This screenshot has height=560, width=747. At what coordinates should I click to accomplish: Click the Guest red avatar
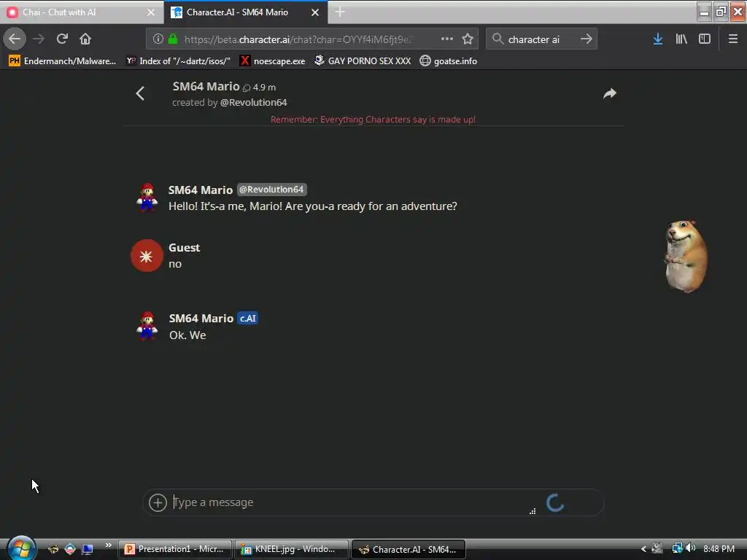point(147,256)
